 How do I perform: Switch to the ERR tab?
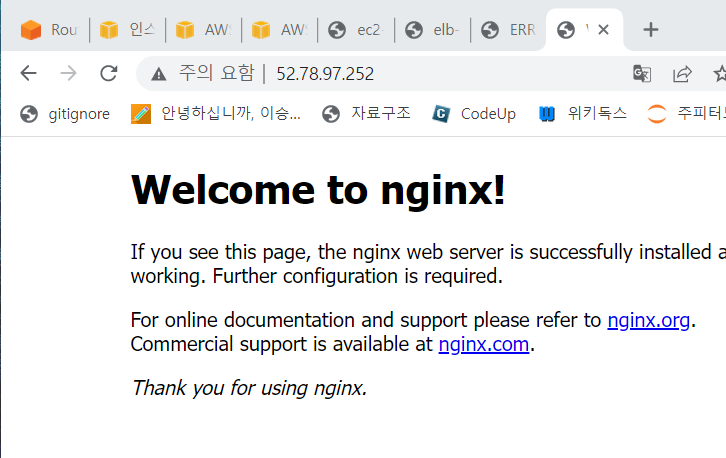click(508, 30)
